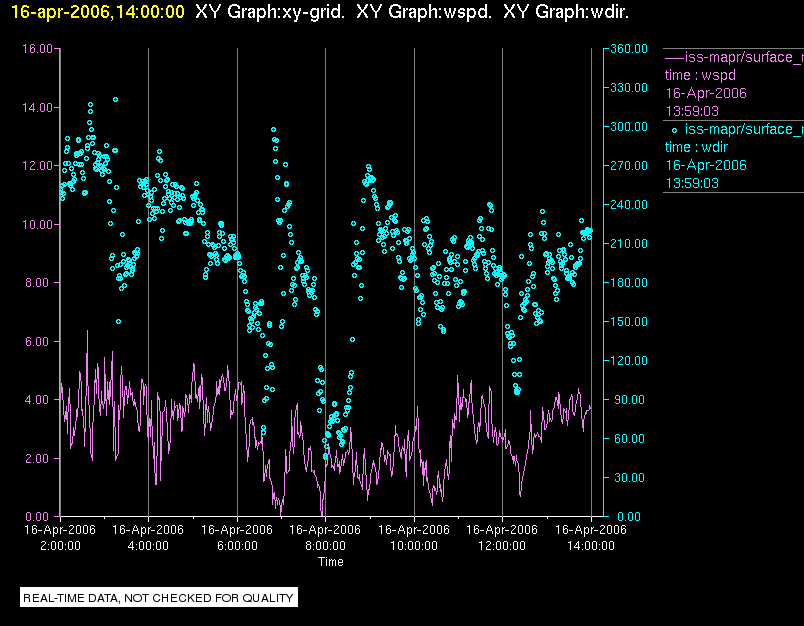Click the 210.00 label on right axis
The width and height of the screenshot is (804, 626).
coord(629,244)
